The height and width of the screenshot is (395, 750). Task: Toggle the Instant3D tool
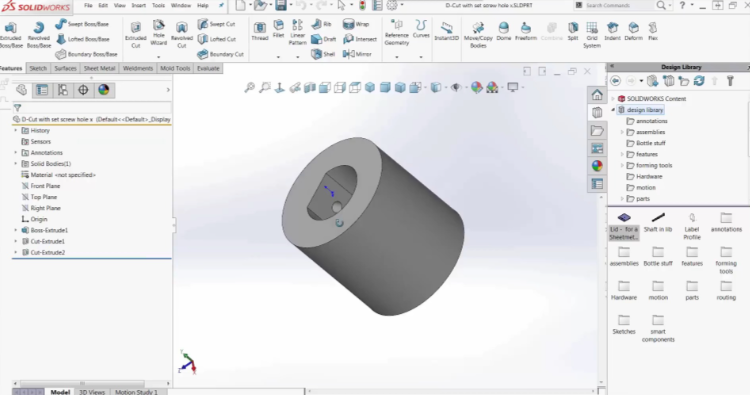point(446,32)
